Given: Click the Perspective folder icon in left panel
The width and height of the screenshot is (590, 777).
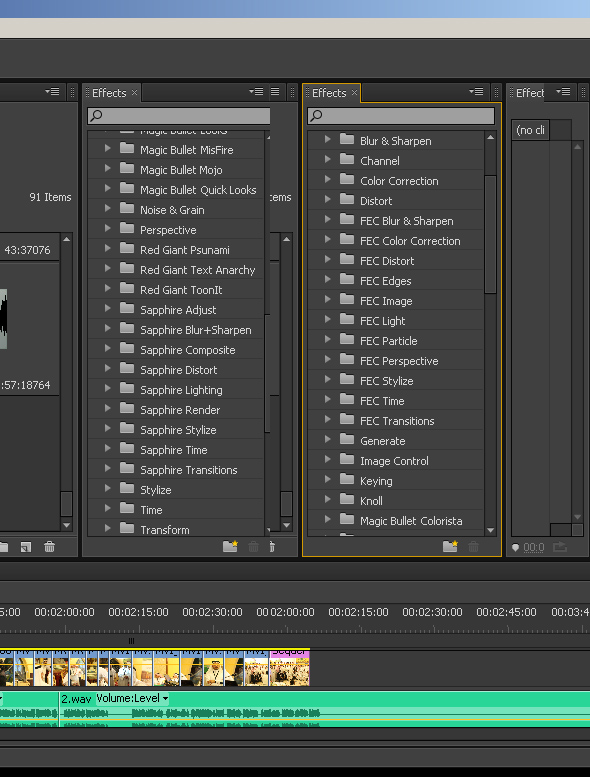Looking at the screenshot, I should point(127,228).
